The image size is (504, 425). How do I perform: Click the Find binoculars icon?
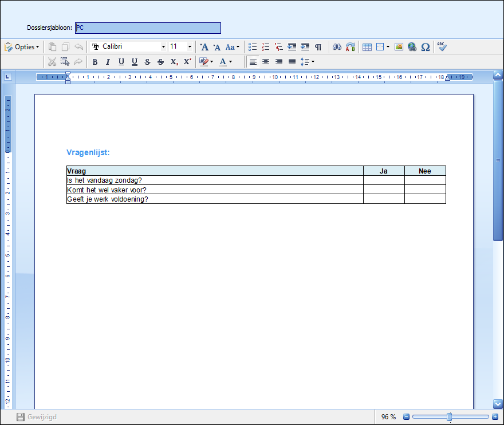point(337,47)
